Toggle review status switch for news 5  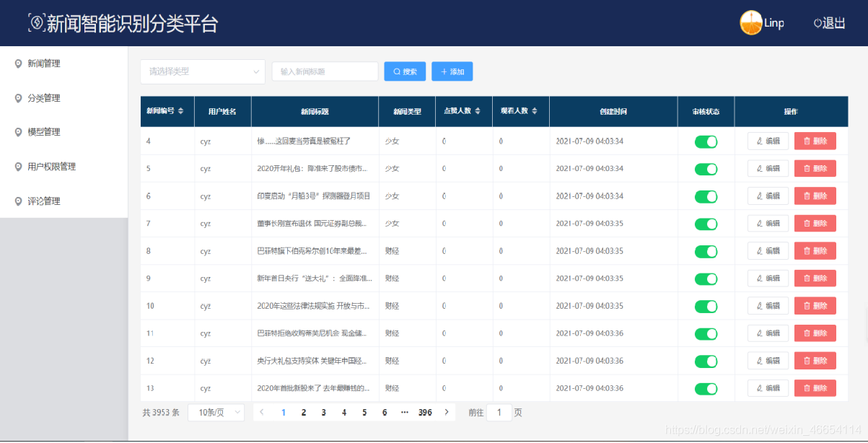click(x=706, y=169)
